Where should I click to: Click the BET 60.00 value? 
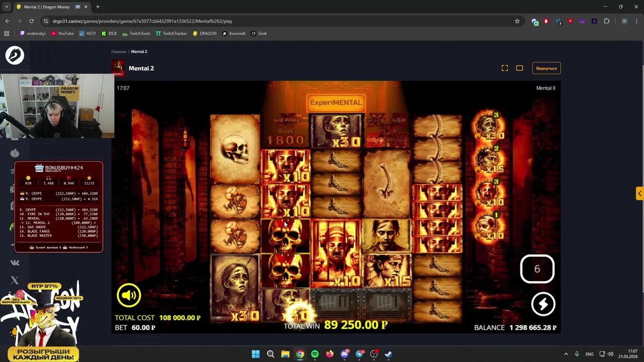click(x=143, y=327)
